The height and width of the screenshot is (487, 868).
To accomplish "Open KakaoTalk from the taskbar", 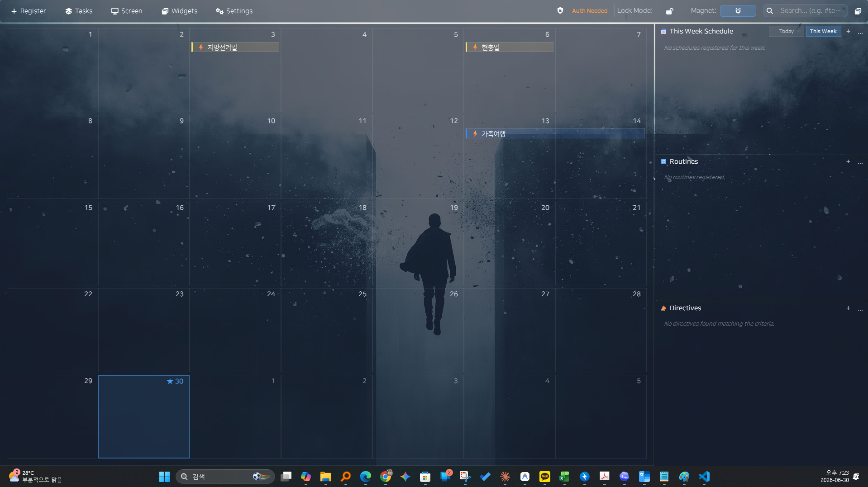I will (545, 477).
